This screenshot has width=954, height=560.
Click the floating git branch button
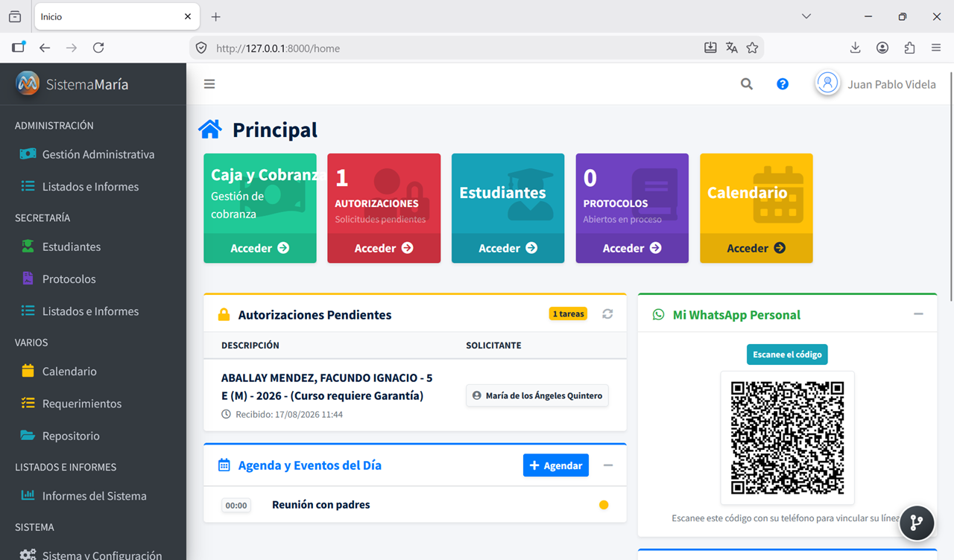coord(917,522)
